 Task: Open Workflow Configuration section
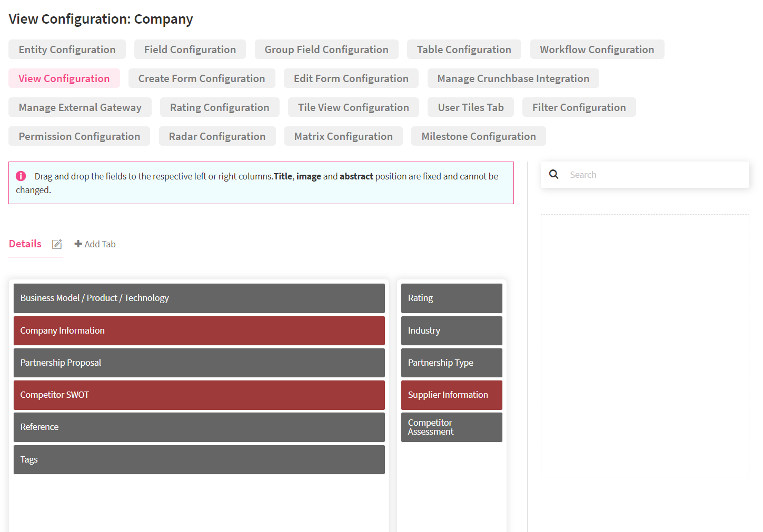pyautogui.click(x=597, y=49)
